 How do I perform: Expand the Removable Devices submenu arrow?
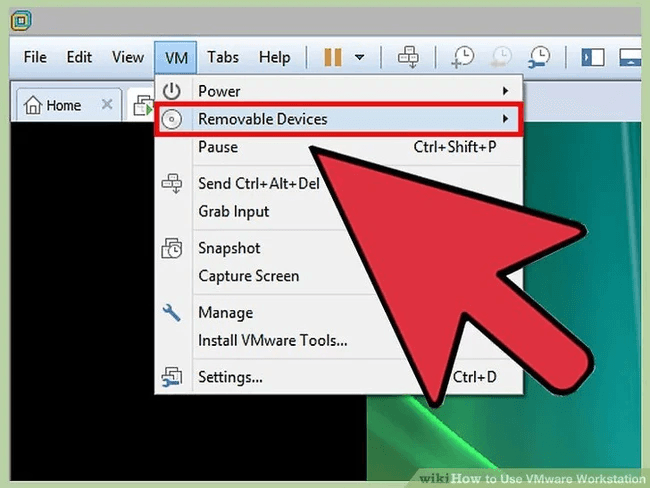[x=505, y=119]
